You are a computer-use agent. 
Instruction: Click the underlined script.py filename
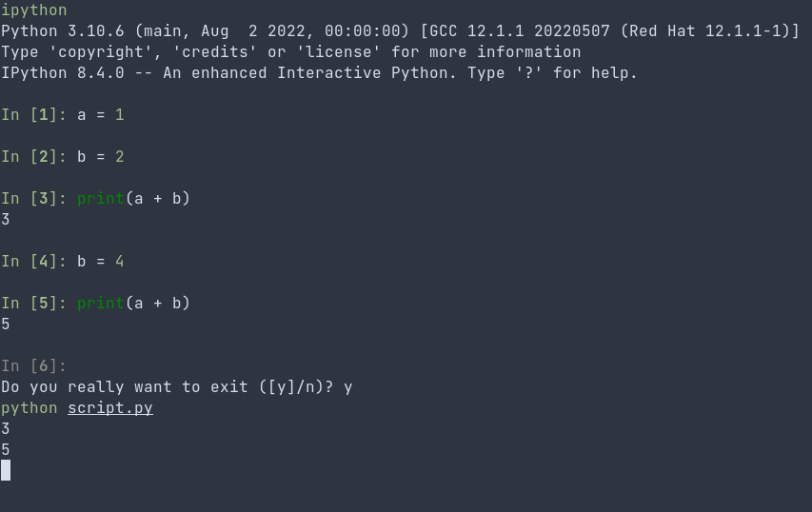point(109,408)
